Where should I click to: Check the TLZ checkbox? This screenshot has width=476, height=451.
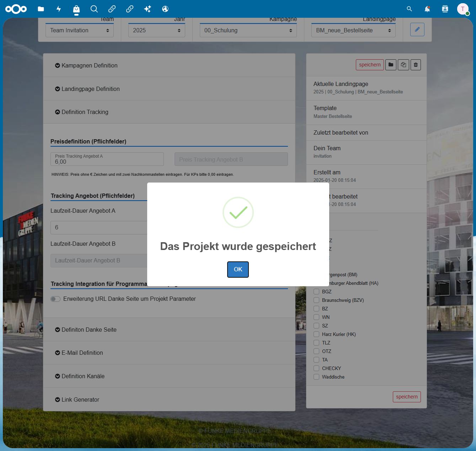click(x=316, y=343)
